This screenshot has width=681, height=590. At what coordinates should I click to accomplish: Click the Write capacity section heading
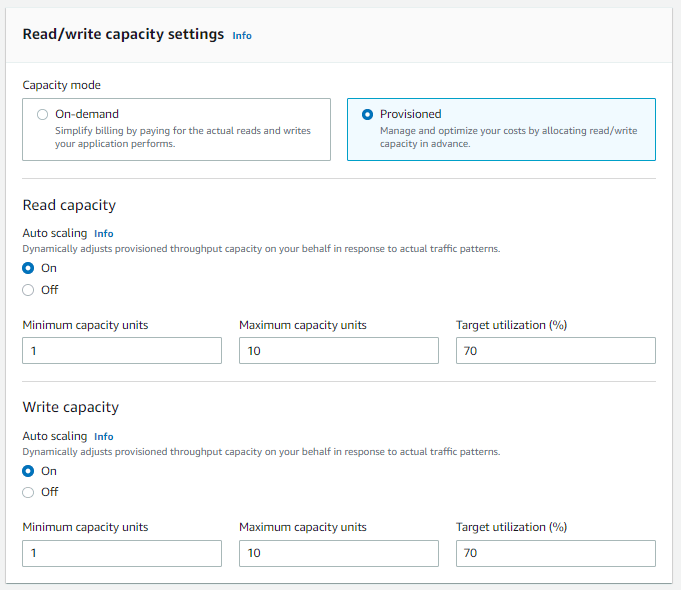click(70, 407)
